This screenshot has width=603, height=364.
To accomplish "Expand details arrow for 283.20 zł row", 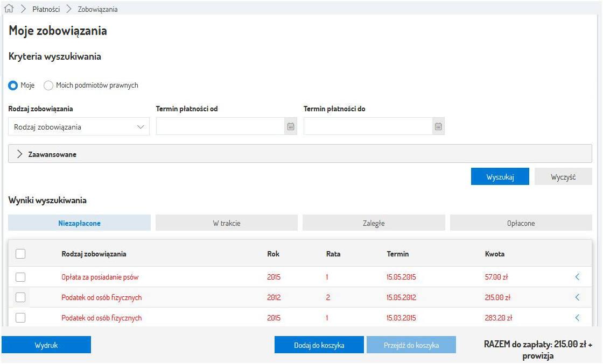I will 577,318.
